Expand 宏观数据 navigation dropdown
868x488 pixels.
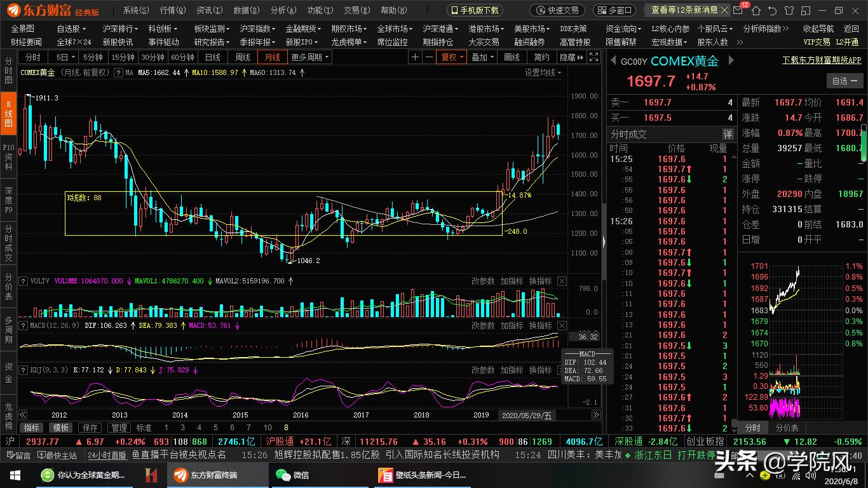pos(669,42)
